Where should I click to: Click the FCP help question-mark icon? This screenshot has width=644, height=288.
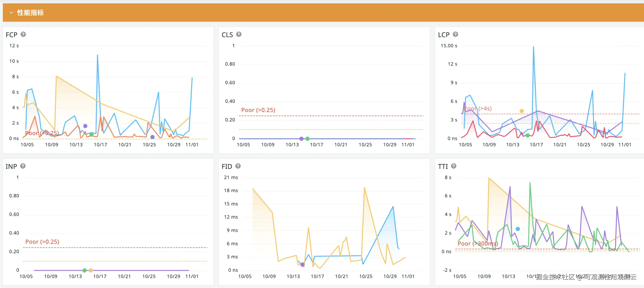(23, 34)
